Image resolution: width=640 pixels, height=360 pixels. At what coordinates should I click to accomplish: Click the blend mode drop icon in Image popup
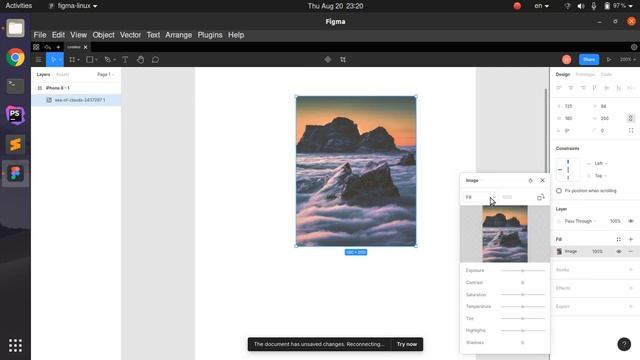click(x=530, y=180)
